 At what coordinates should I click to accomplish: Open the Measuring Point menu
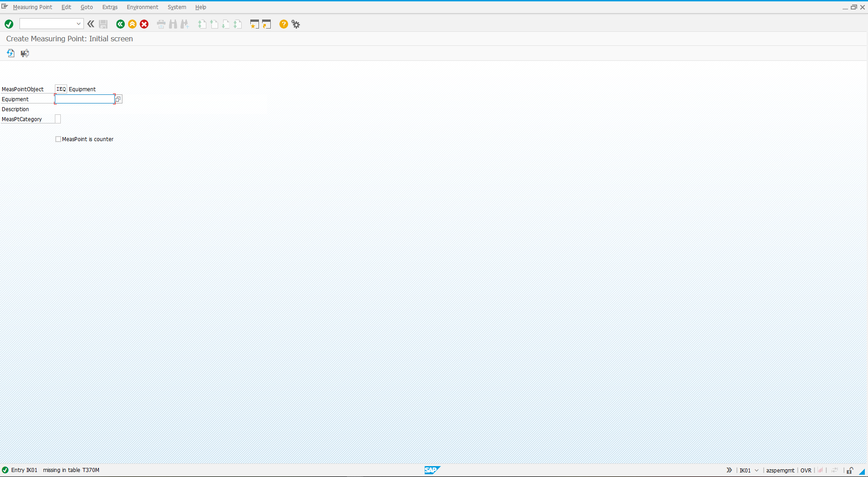click(33, 7)
